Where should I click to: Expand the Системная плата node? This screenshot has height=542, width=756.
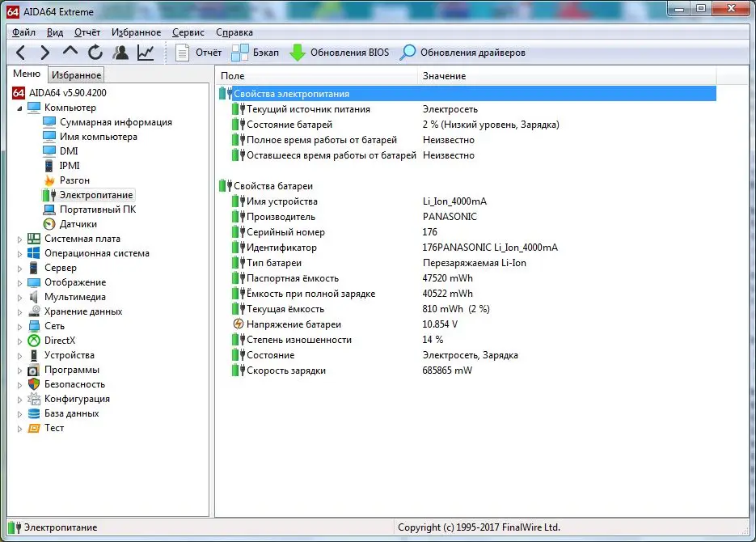[19, 239]
